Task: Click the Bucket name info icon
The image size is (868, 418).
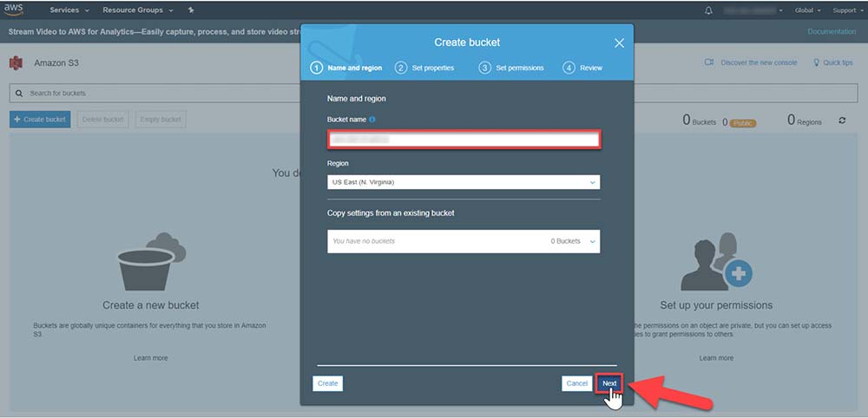Action: (372, 119)
